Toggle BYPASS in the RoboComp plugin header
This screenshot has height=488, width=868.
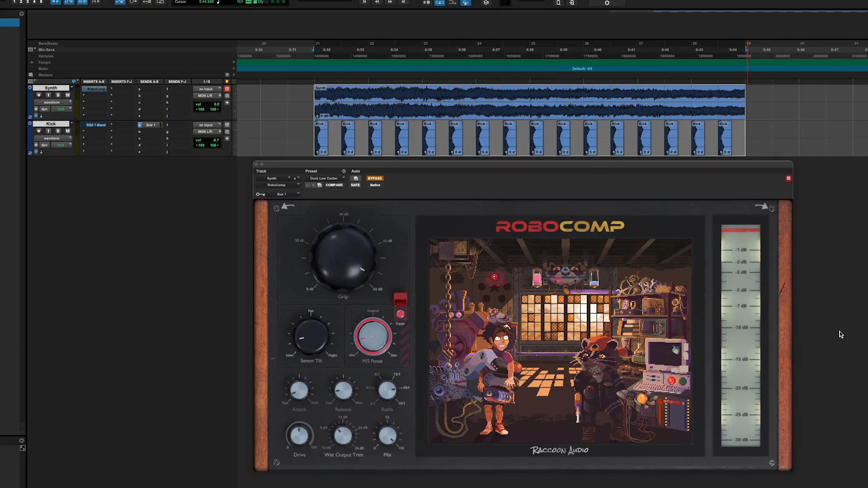click(x=375, y=178)
